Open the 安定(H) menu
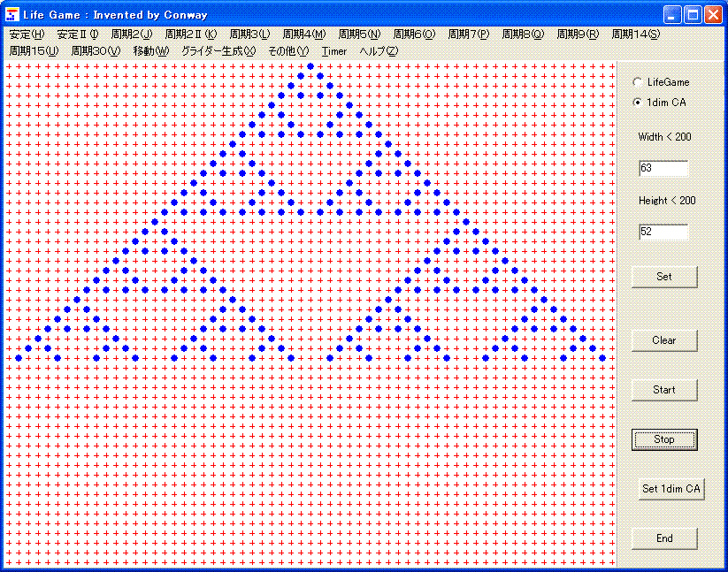The width and height of the screenshot is (728, 572). [x=27, y=34]
